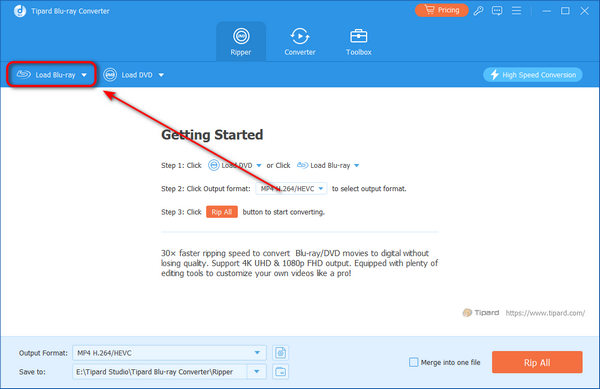The width and height of the screenshot is (600, 389).
Task: Open the Toolbox tab
Action: [x=359, y=42]
